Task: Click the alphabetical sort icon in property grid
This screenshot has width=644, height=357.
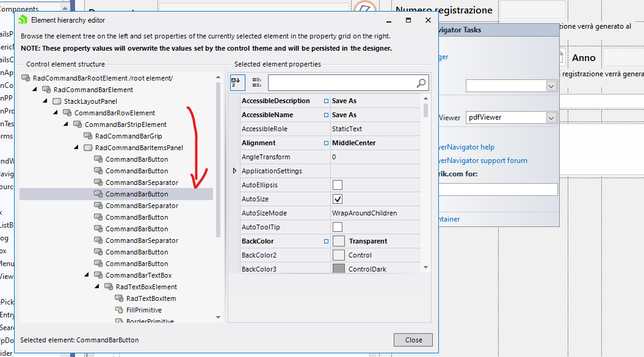Action: click(x=237, y=83)
